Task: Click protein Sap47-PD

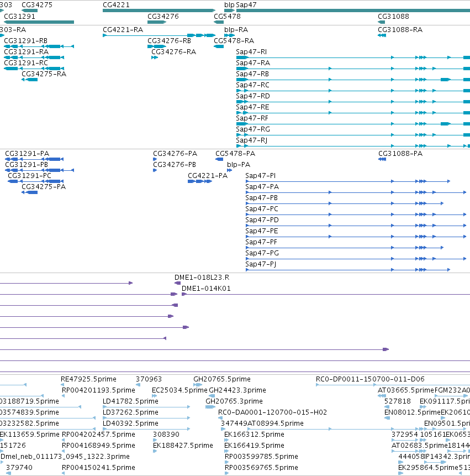Action: pyautogui.click(x=262, y=220)
